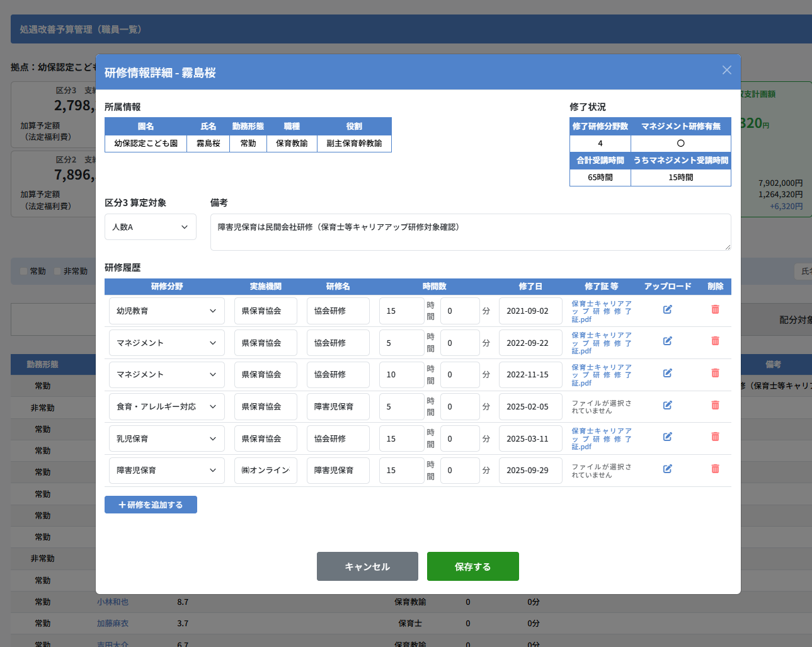Upload a certificate for the 障害児保育 row

coord(667,469)
